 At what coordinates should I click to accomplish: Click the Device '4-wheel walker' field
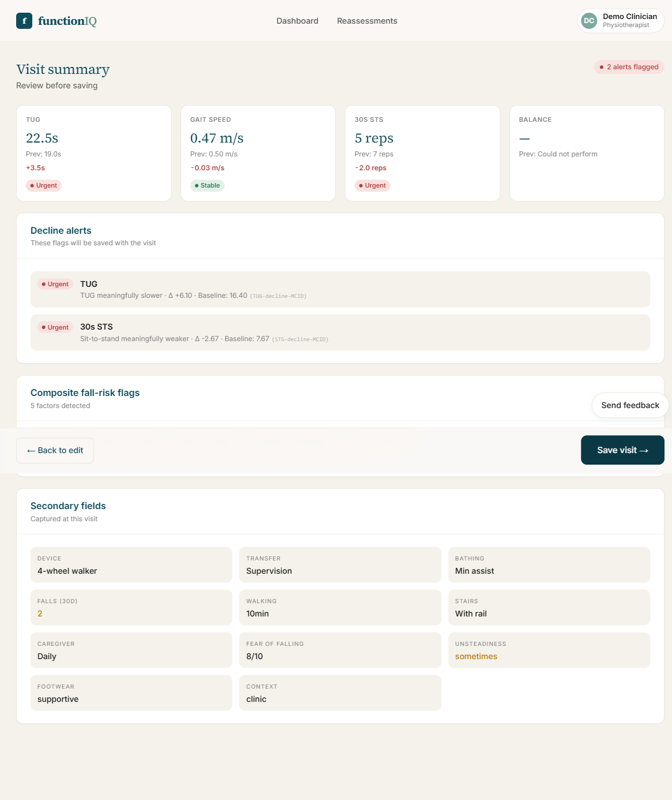coord(131,565)
